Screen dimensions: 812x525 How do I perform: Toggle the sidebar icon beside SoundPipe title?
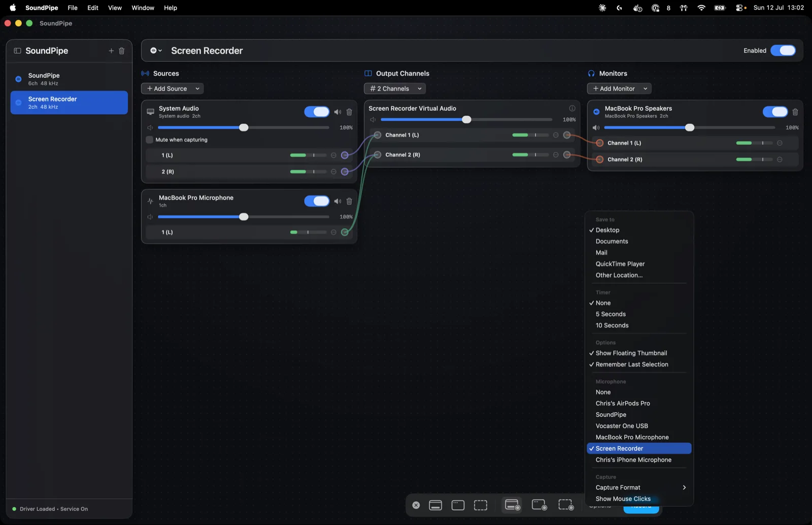coord(17,51)
